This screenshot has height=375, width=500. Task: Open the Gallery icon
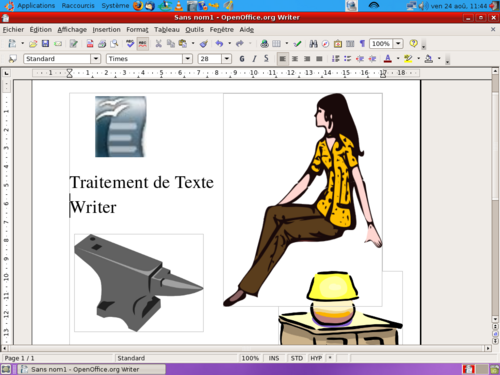[x=338, y=44]
